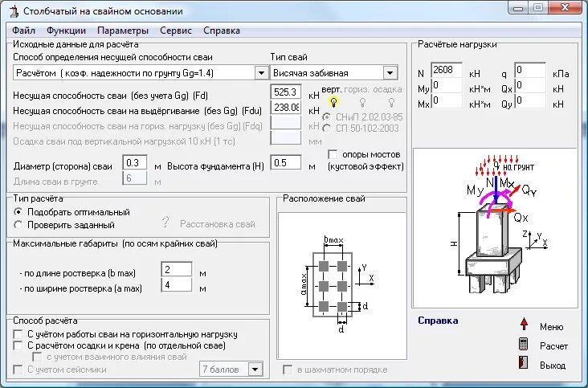Open the Файл menu
Image resolution: width=588 pixels, height=388 pixels.
(23, 31)
